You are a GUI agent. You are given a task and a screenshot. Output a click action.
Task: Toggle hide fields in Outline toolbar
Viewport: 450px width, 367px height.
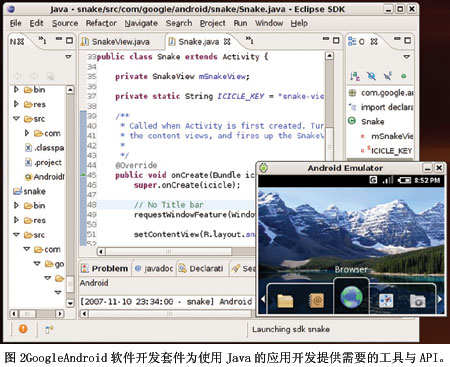coord(371,76)
